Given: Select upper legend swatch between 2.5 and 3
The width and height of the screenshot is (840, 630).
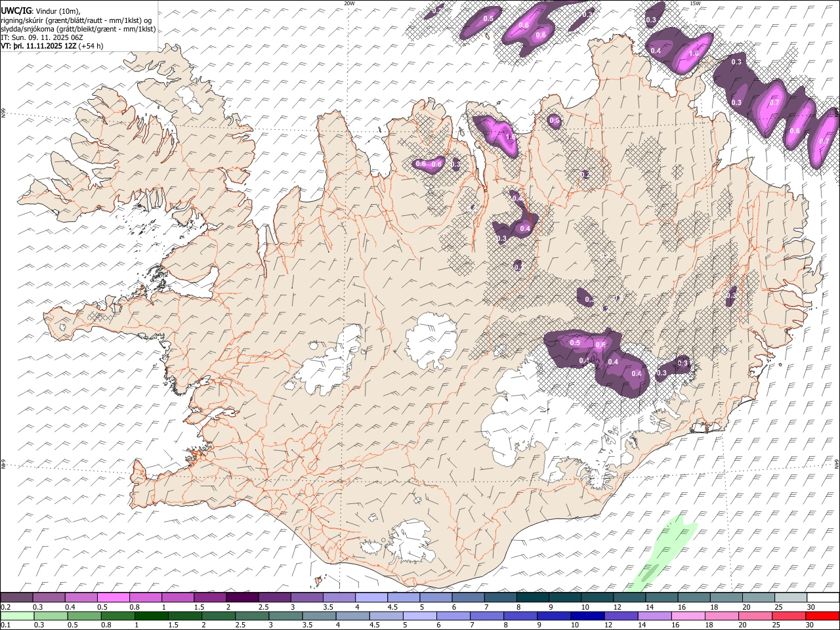Looking at the screenshot, I should pos(274,597).
